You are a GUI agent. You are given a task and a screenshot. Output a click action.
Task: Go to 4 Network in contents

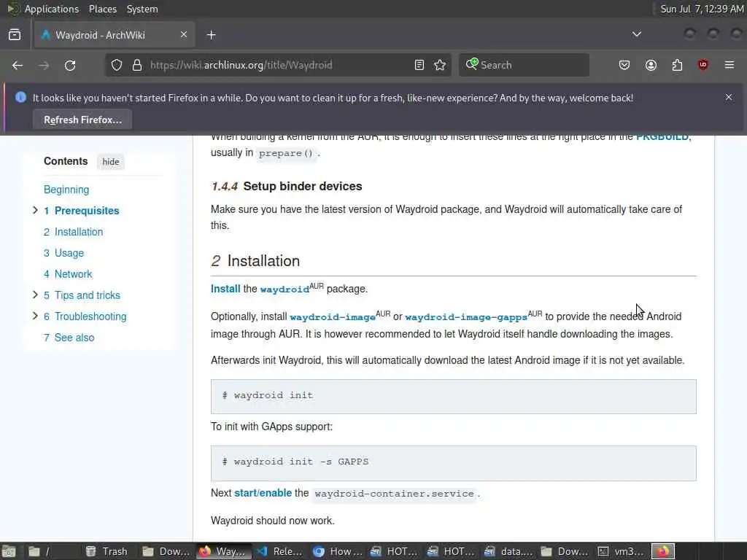point(68,274)
